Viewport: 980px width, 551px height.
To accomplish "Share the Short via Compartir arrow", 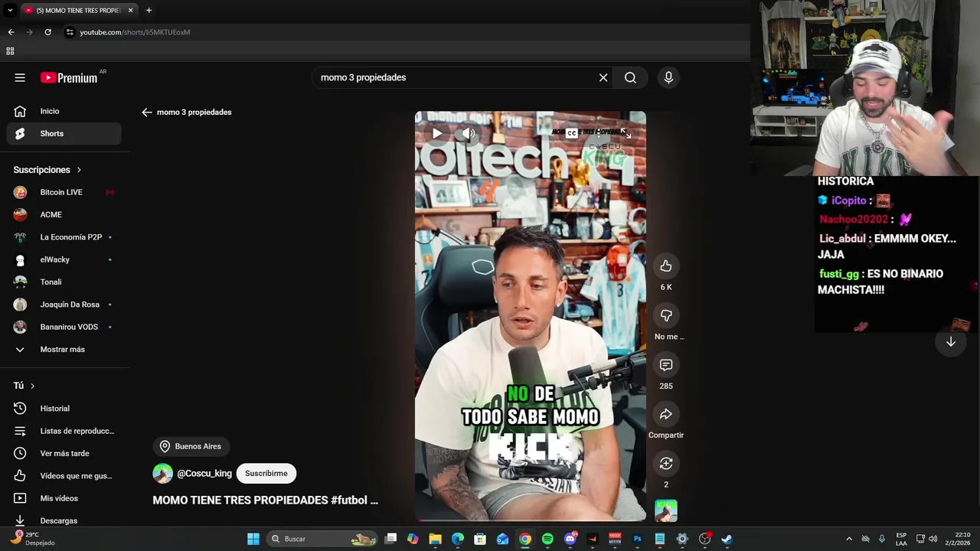I will click(666, 414).
